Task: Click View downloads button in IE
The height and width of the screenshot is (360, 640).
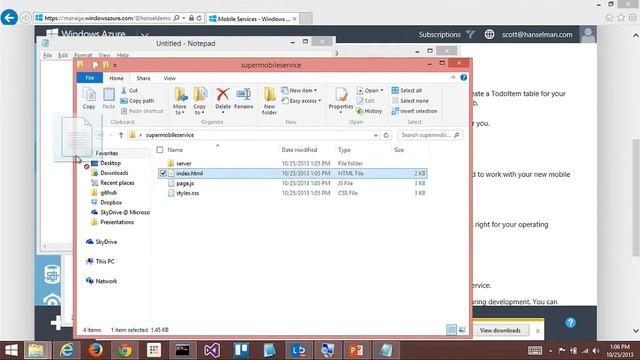Action: pos(500,330)
